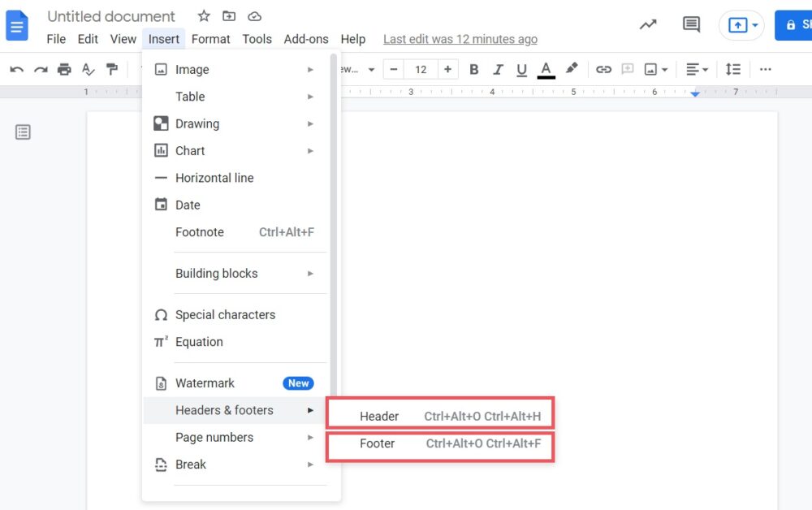Add a comment
812x510 pixels.
(x=628, y=69)
